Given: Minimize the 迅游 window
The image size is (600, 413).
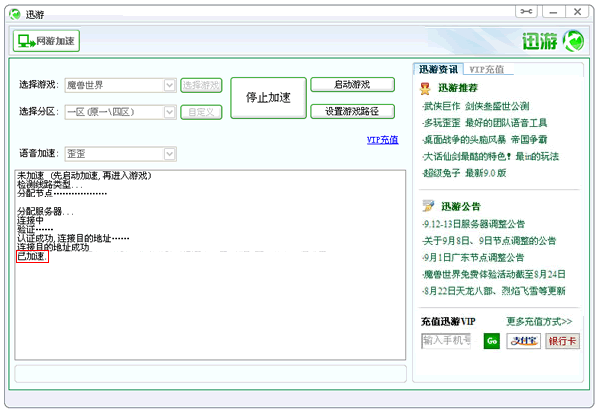Looking at the screenshot, I should [553, 11].
